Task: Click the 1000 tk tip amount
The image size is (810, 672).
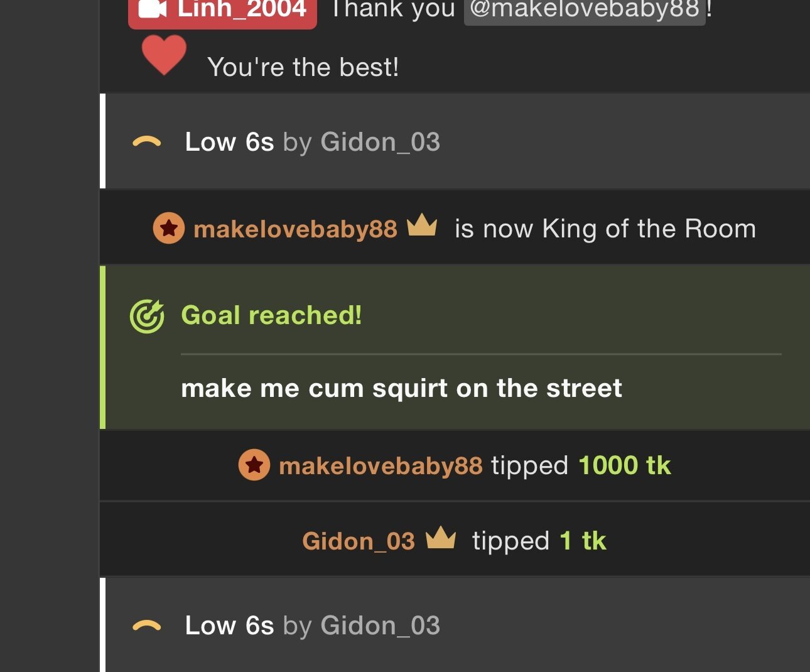Action: coord(625,466)
